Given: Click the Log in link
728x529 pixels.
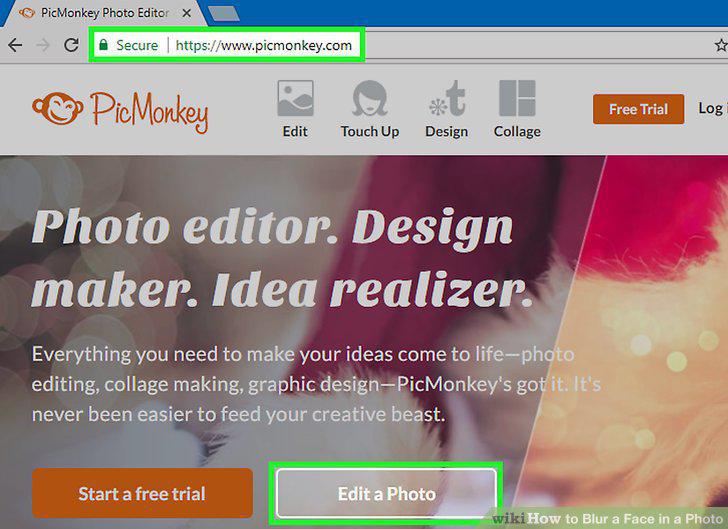Looking at the screenshot, I should click(x=713, y=108).
